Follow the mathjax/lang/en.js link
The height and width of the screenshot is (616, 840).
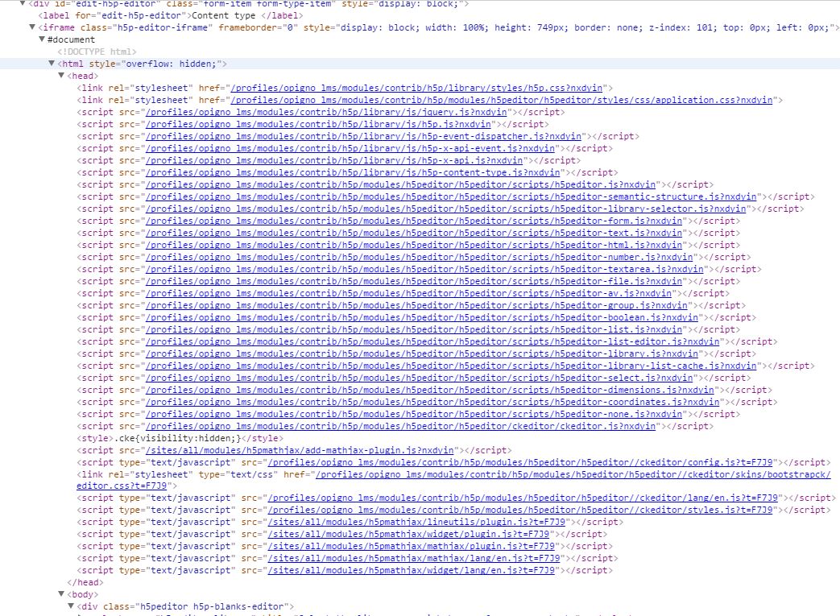(x=414, y=558)
